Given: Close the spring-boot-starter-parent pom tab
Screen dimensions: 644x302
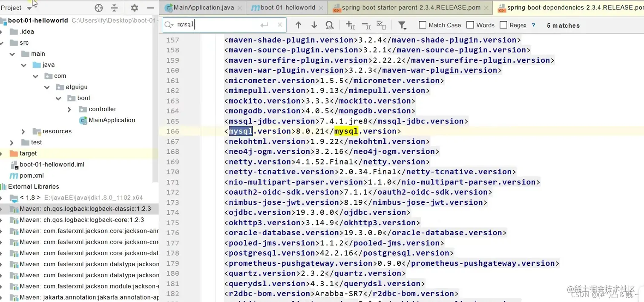Looking at the screenshot, I should coord(486,8).
